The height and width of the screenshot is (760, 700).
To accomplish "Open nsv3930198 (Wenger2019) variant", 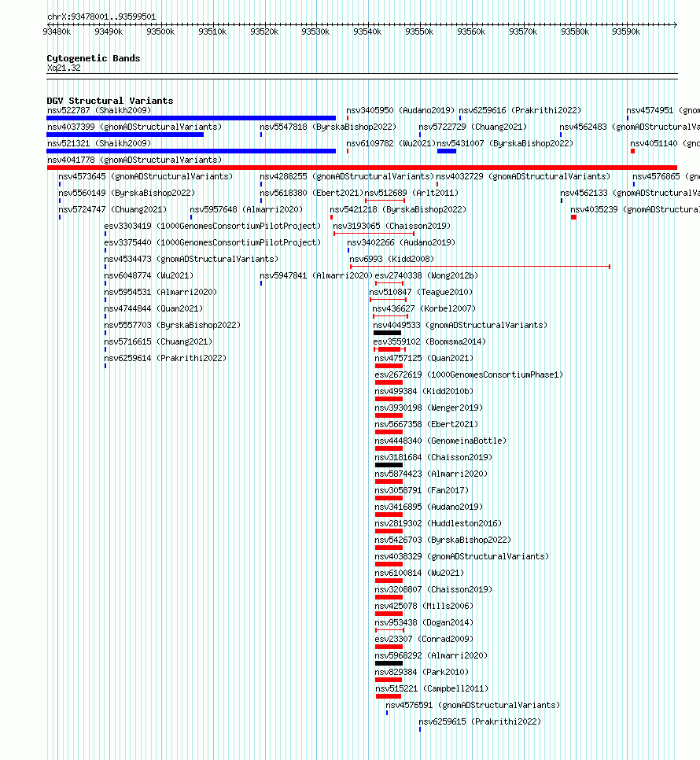I will click(x=429, y=408).
